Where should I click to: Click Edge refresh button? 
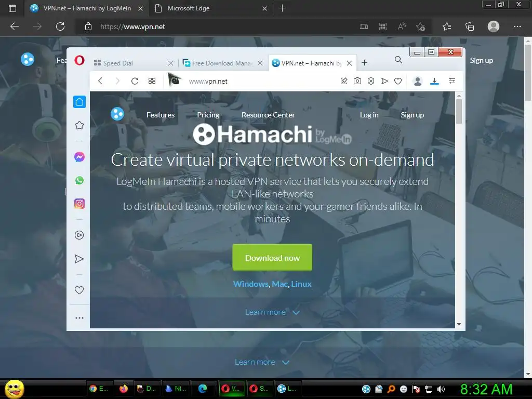[x=60, y=26]
